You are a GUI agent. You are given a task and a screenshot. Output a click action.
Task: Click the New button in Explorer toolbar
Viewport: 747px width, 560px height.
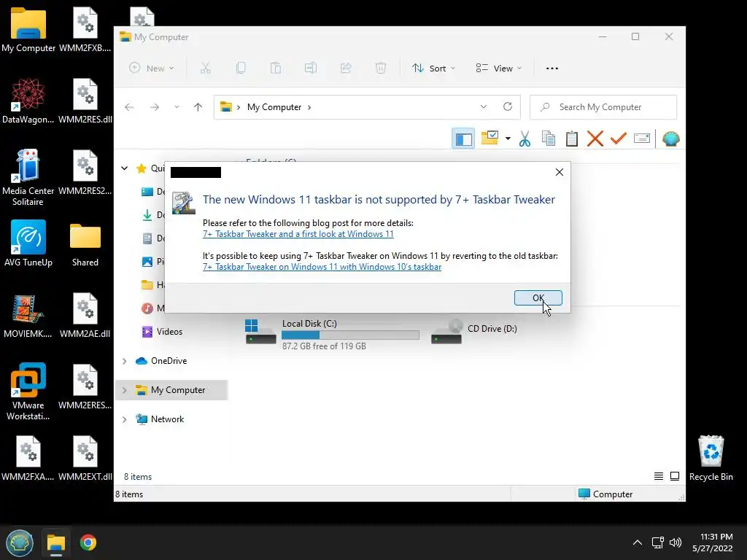152,68
